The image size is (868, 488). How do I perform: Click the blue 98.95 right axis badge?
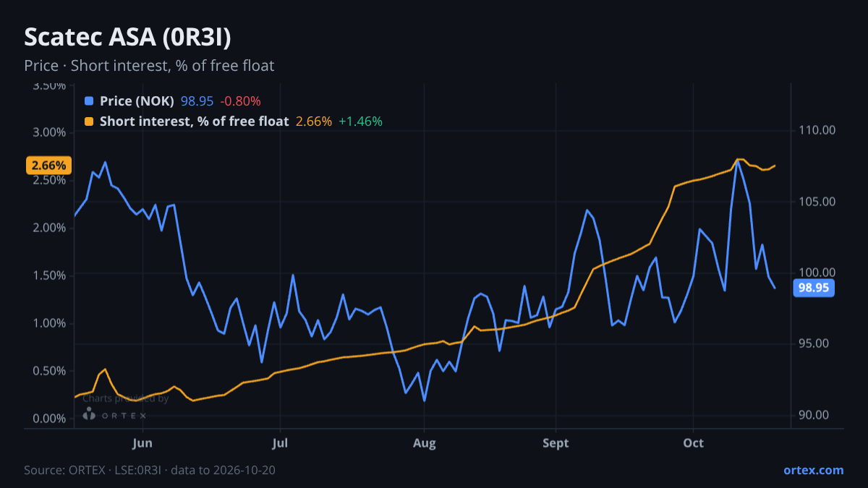pos(813,288)
